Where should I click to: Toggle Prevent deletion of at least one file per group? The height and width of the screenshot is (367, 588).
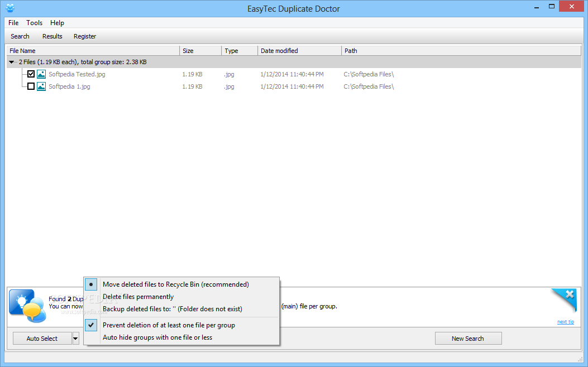(181, 325)
